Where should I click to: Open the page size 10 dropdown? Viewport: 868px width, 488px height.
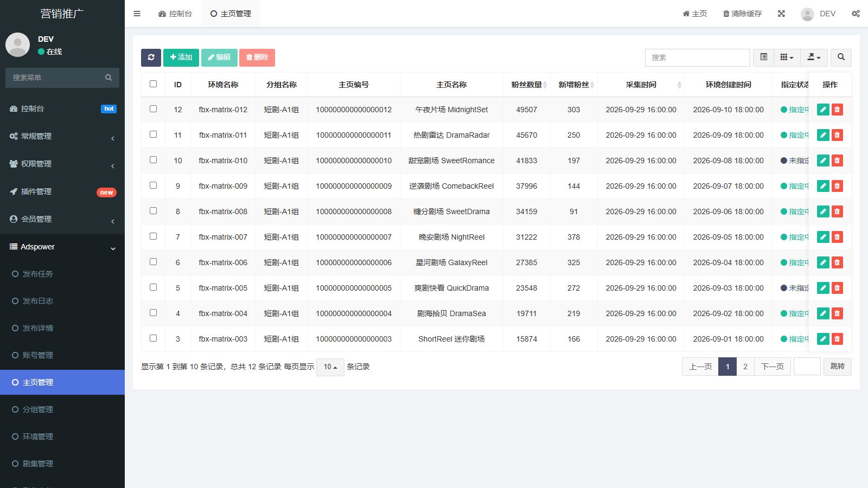point(330,367)
